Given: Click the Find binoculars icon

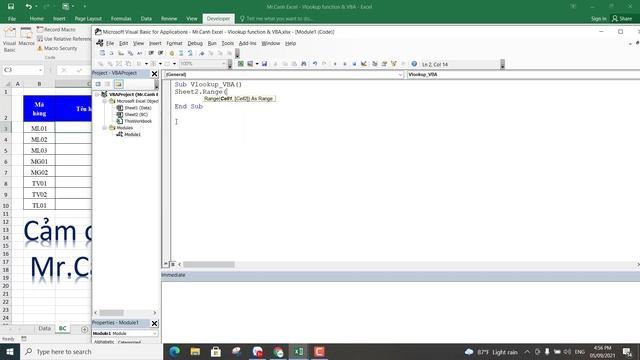Looking at the screenshot, I should tap(304, 64).
